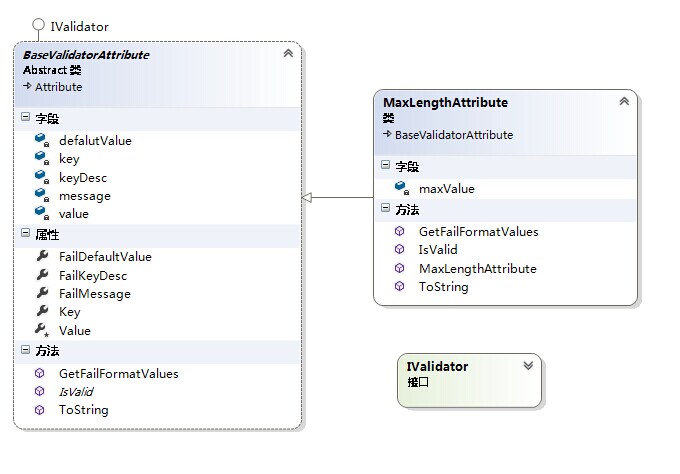Screen dimensions: 680x474
Task: Click the keyDesc field icon
Action: (x=42, y=177)
